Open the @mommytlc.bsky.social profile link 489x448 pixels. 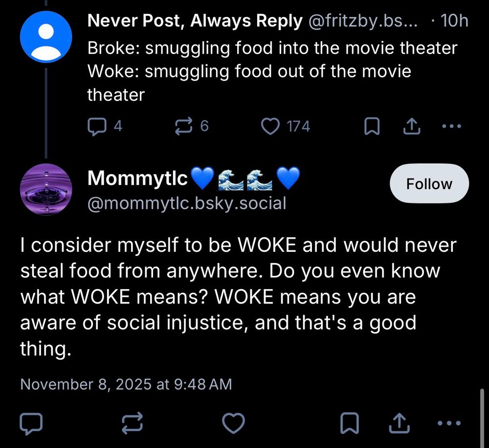click(x=186, y=203)
